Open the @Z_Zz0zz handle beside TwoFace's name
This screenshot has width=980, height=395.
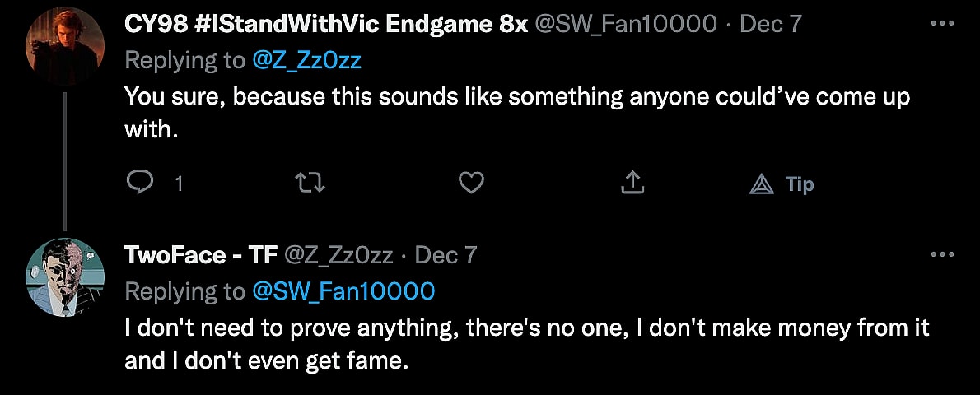338,255
